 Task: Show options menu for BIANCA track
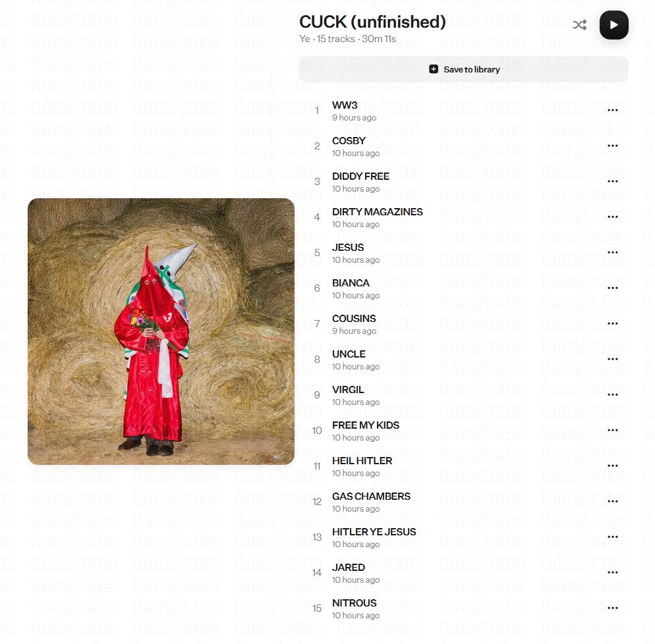point(612,288)
